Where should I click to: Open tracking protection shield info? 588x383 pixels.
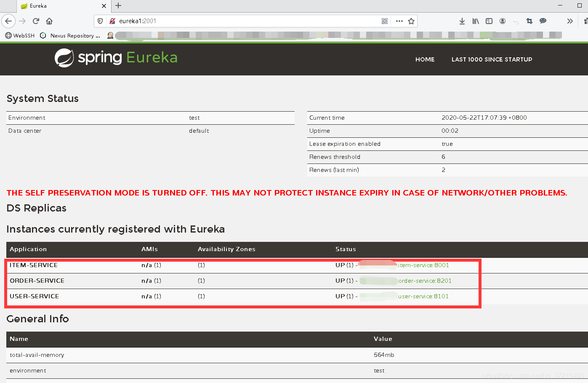click(x=100, y=21)
